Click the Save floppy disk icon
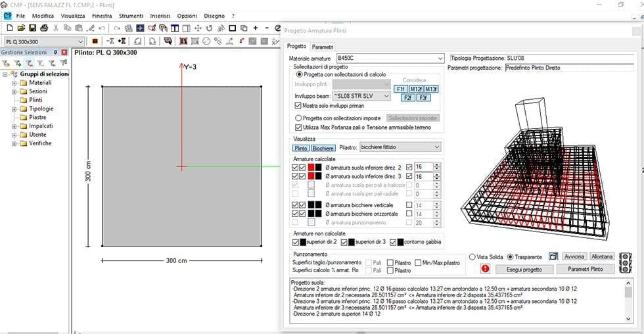Viewport: 644px width, 334px height. (x=32, y=28)
